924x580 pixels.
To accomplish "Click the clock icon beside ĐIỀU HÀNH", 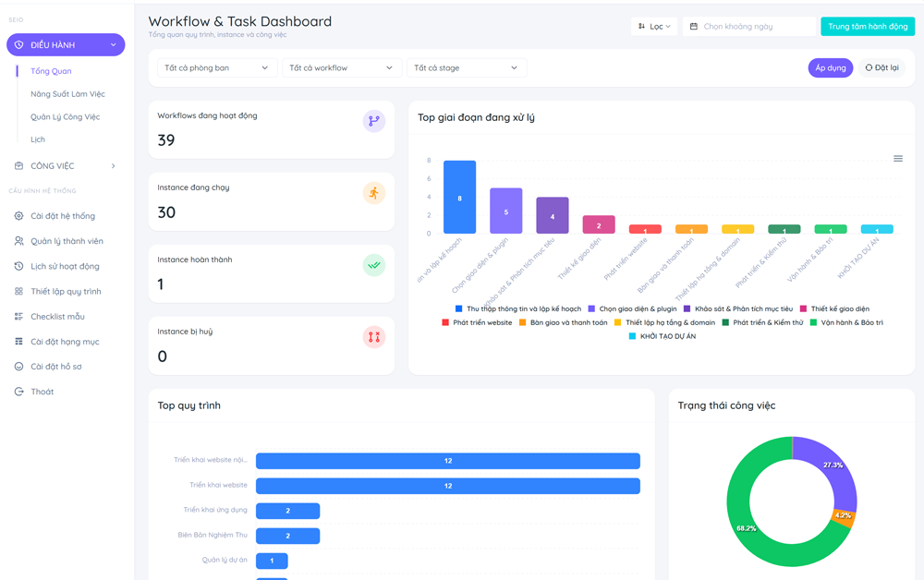I will click(x=18, y=44).
